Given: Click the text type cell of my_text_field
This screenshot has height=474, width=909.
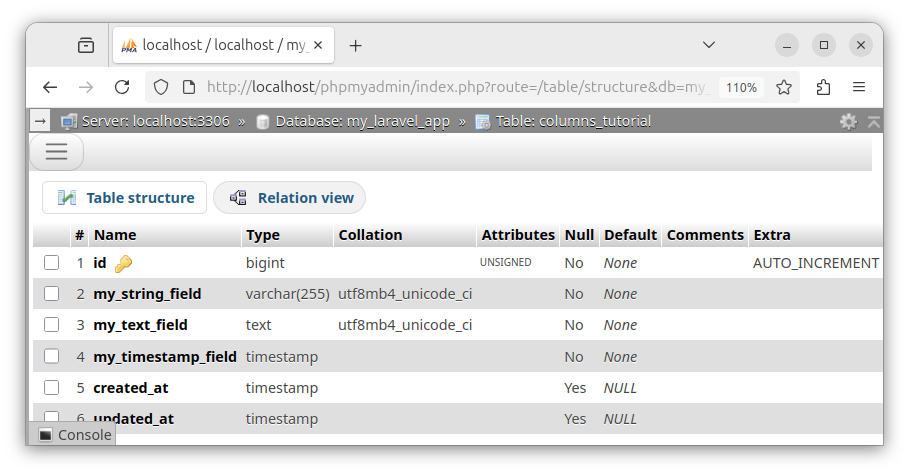Looking at the screenshot, I should pyautogui.click(x=259, y=325).
